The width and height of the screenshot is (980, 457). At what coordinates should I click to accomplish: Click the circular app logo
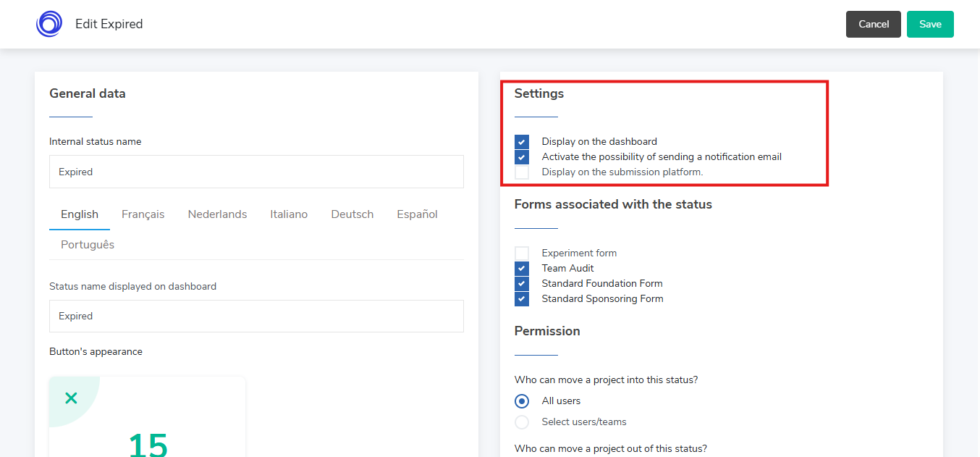click(x=49, y=24)
